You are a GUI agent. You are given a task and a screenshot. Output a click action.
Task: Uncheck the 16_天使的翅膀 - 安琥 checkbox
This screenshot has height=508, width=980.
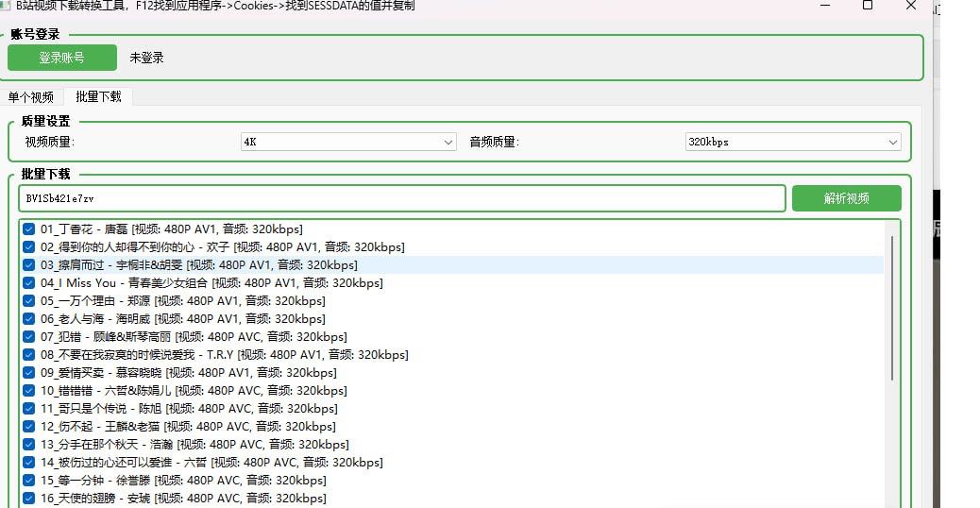coord(29,499)
